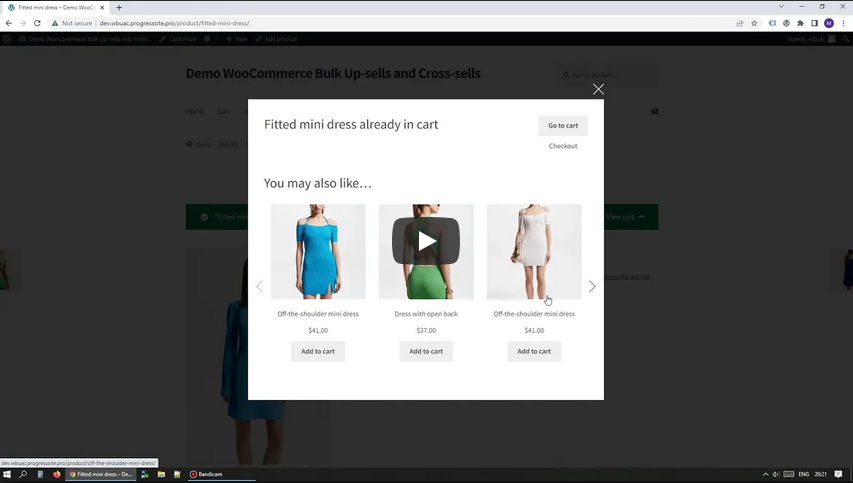
Task: Show previous recommended products with left arrow
Action: [x=259, y=286]
